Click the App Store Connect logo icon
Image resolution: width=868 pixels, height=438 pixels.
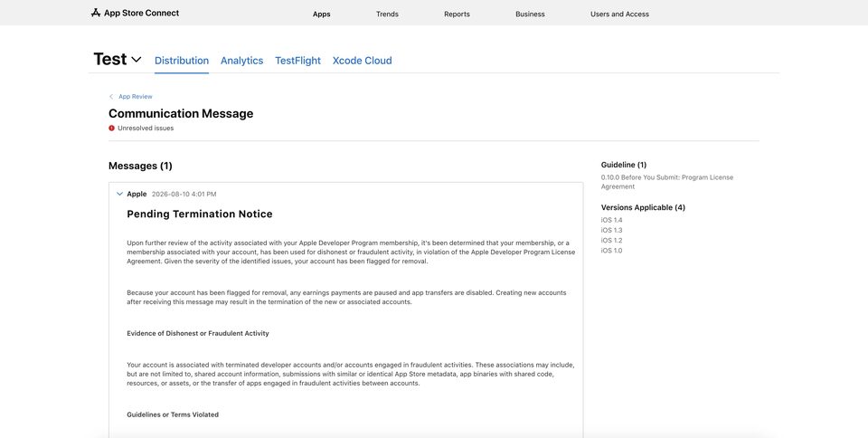pos(96,13)
